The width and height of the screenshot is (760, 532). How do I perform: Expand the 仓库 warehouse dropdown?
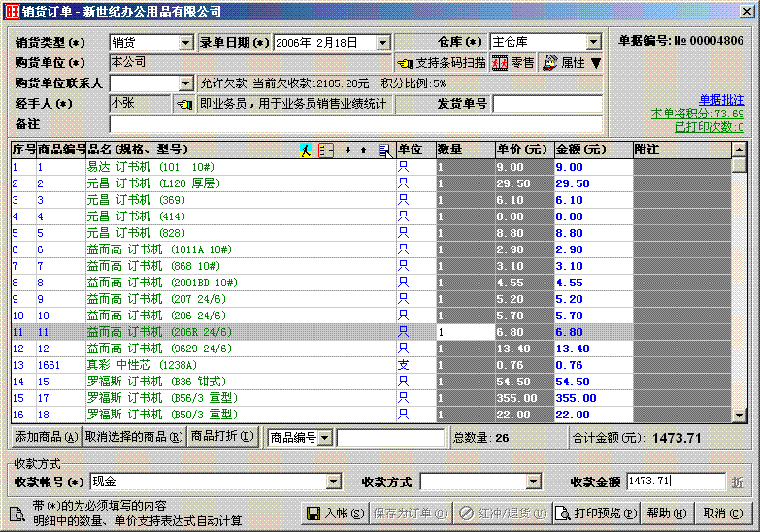593,43
